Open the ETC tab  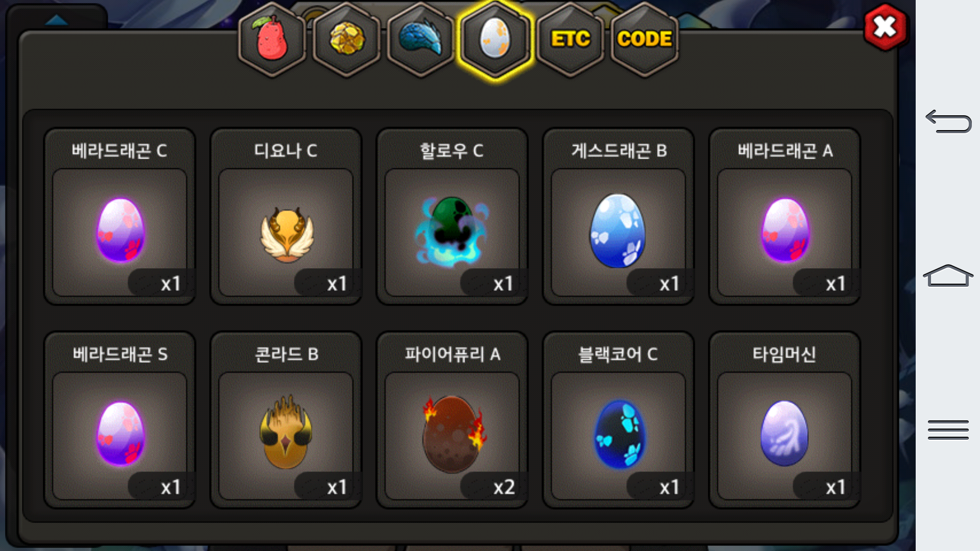[570, 40]
